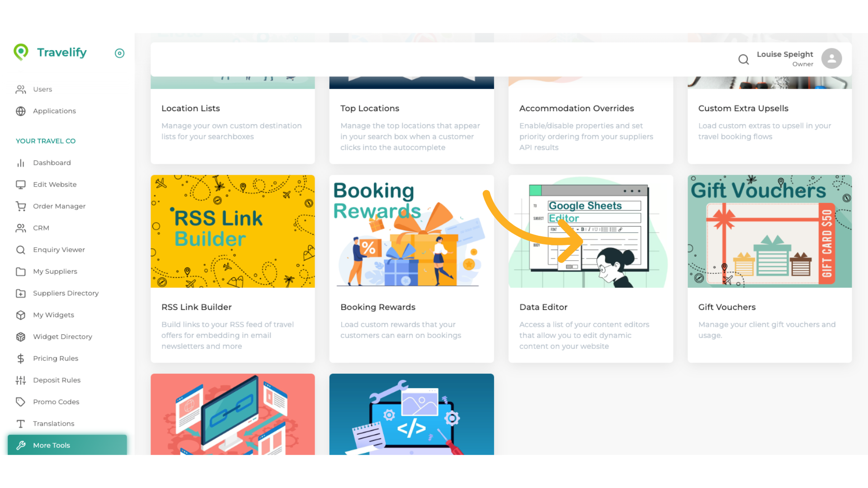Click the user avatar icon top right
The width and height of the screenshot is (868, 488).
(x=831, y=58)
